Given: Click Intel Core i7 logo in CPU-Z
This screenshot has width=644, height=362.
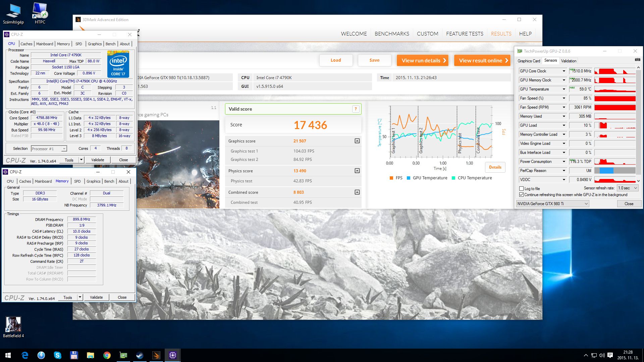Looking at the screenshot, I should tap(118, 64).
